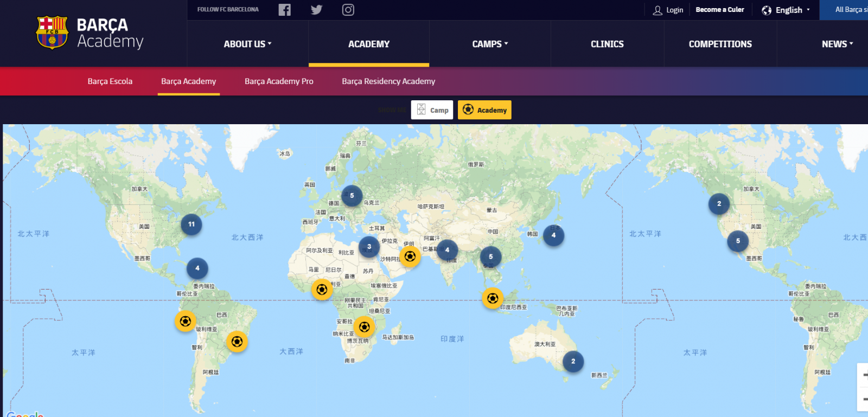868x417 pixels.
Task: Select the academy ball marker in southern Africa
Action: pos(365,327)
